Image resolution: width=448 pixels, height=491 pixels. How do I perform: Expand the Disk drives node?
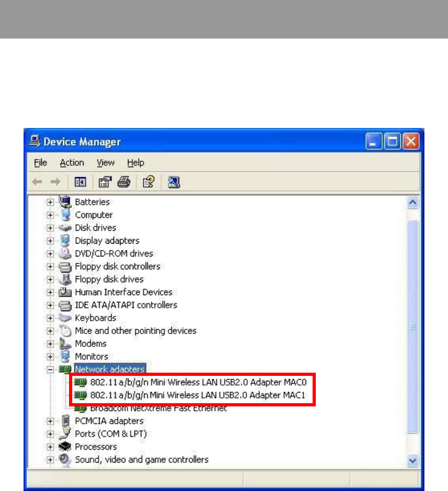(x=50, y=228)
